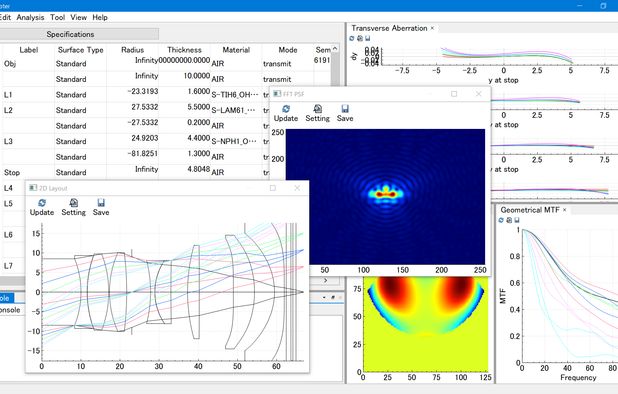Open the Tool menu
Image resolution: width=618 pixels, height=394 pixels.
point(57,17)
